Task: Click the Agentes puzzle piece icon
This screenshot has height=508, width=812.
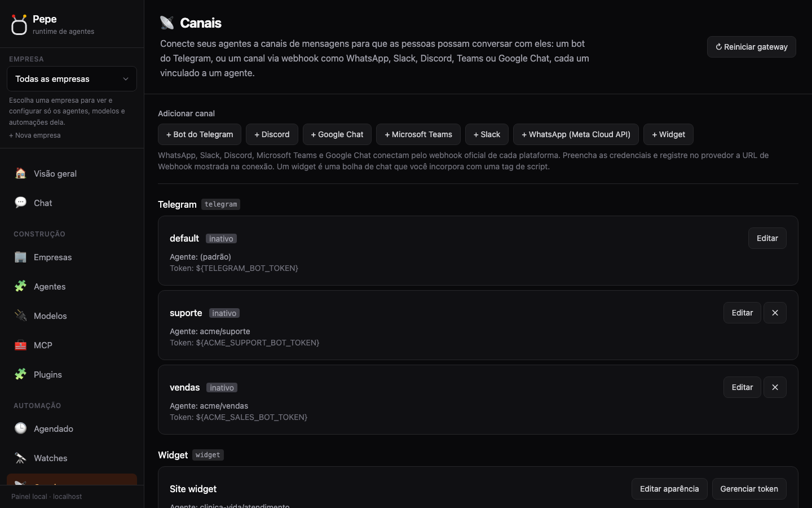Action: [x=20, y=286]
